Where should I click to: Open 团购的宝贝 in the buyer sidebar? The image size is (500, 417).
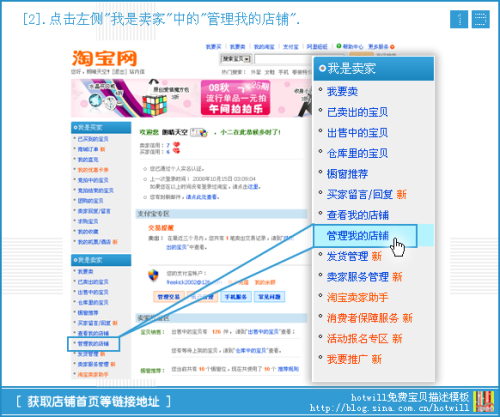[90, 201]
